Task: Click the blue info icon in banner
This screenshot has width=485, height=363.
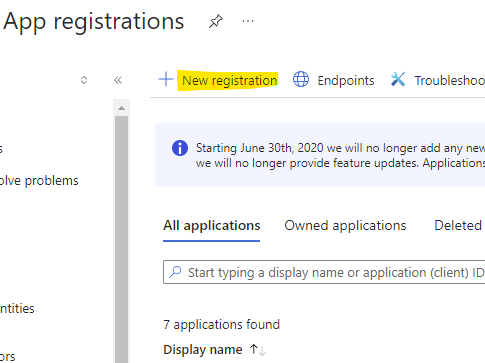Action: [x=180, y=148]
